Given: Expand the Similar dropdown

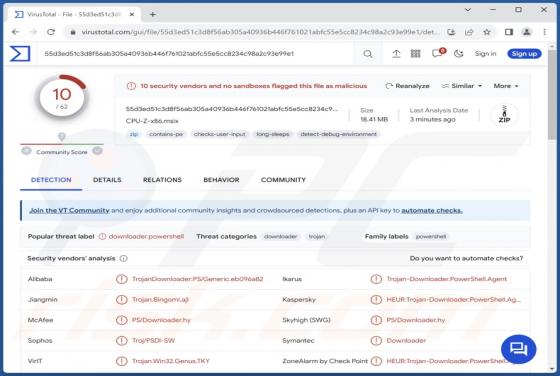Looking at the screenshot, I should click(462, 86).
